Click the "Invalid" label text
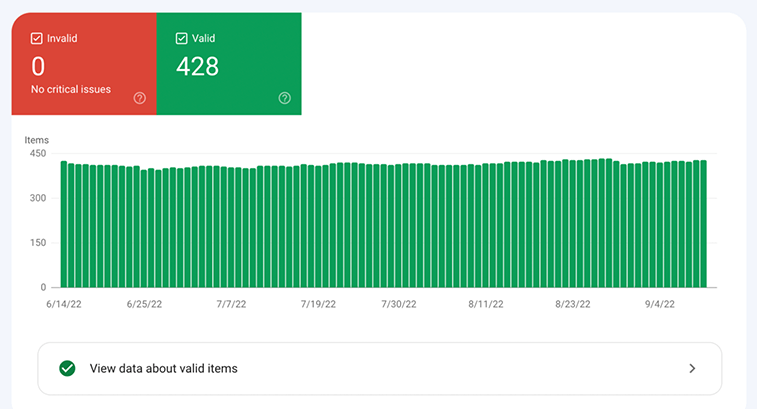 pos(62,39)
